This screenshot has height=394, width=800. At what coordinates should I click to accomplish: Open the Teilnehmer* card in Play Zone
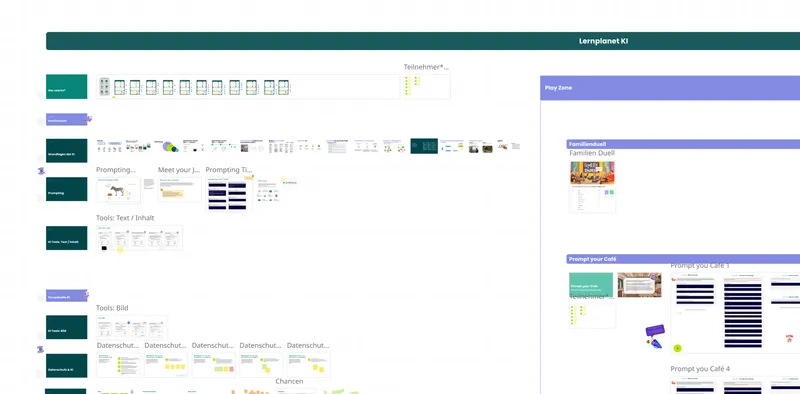(592, 316)
